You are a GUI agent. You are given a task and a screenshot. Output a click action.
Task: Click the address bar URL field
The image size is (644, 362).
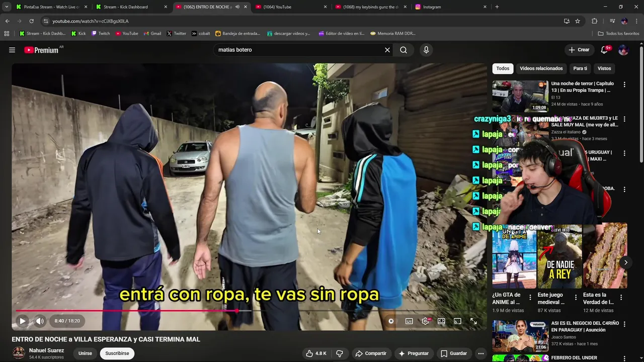pyautogui.click(x=302, y=21)
